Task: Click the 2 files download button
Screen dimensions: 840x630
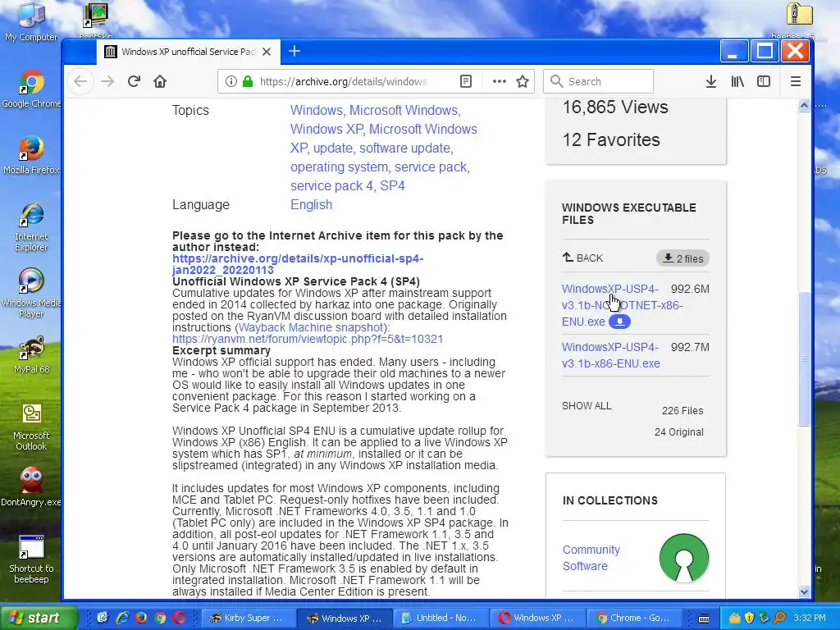Action: click(x=683, y=258)
